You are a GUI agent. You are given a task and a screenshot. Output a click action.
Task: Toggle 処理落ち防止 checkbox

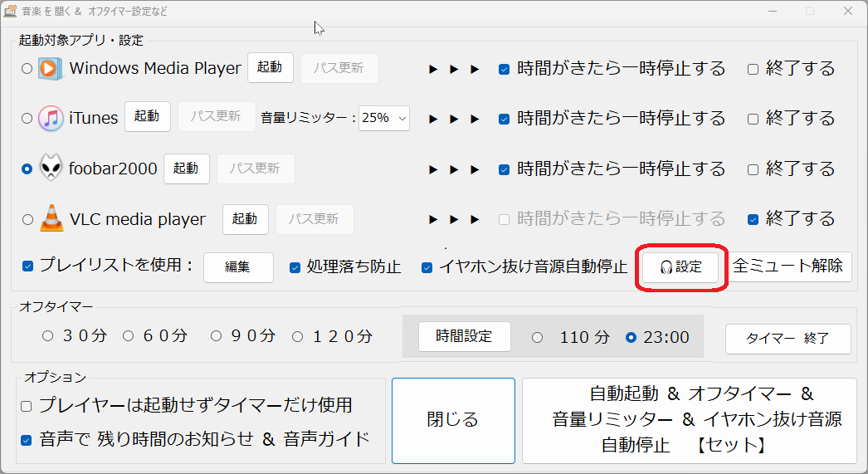(x=295, y=268)
